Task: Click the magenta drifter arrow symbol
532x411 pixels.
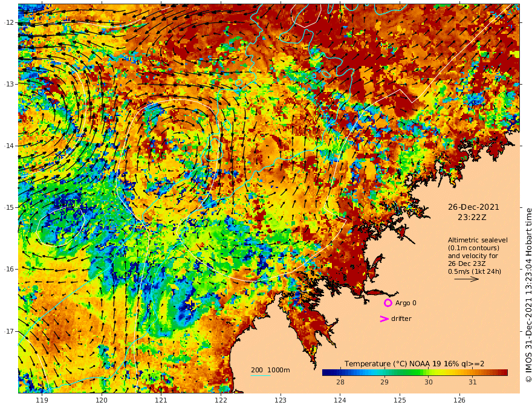Action: (384, 319)
